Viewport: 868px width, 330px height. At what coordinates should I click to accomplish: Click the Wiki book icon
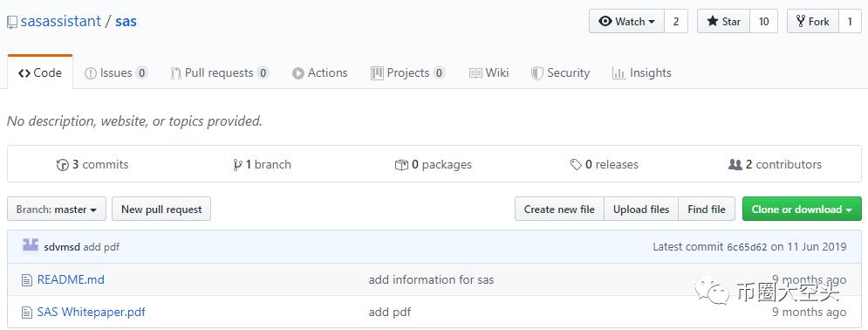pyautogui.click(x=475, y=73)
